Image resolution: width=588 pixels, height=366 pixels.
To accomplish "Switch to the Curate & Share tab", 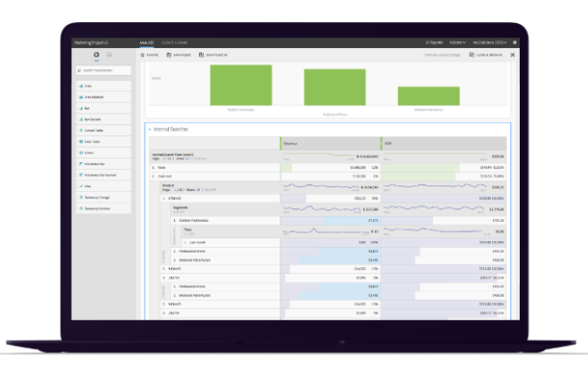I will click(x=174, y=43).
